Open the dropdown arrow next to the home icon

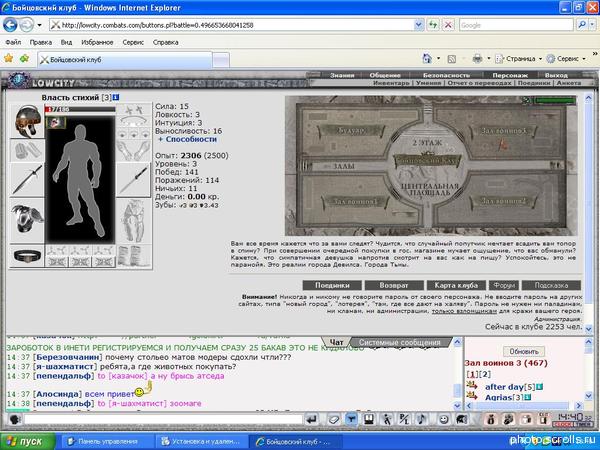point(439,59)
